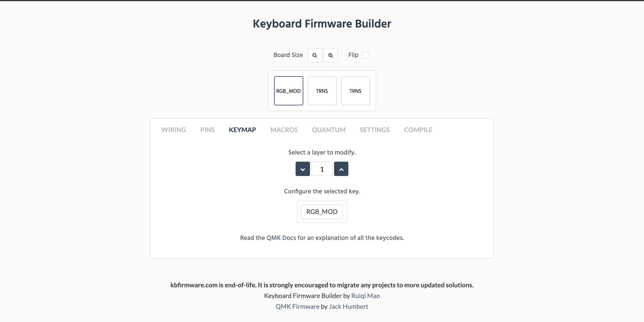Click the zoom out board size icon
The height and width of the screenshot is (322, 644).
point(314,55)
